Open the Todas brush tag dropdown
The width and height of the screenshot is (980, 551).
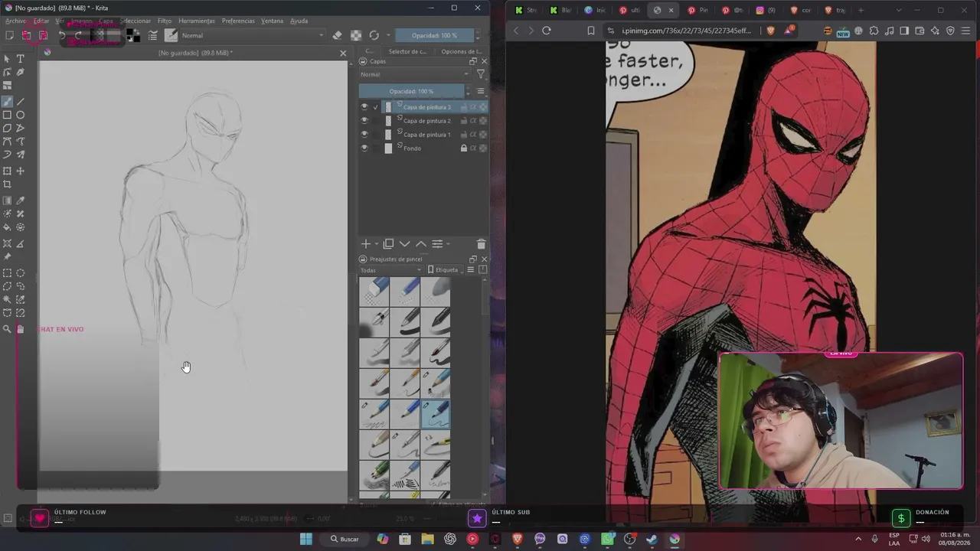(390, 270)
